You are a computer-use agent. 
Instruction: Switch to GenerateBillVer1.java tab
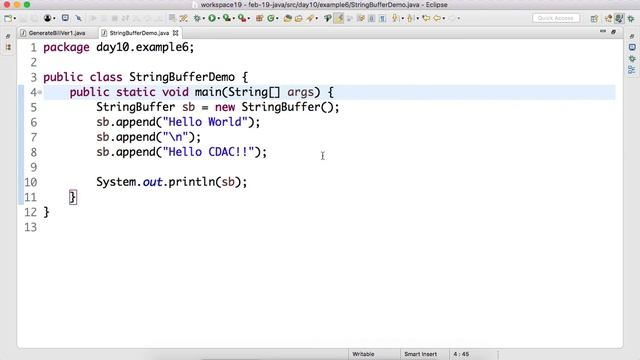[x=57, y=33]
